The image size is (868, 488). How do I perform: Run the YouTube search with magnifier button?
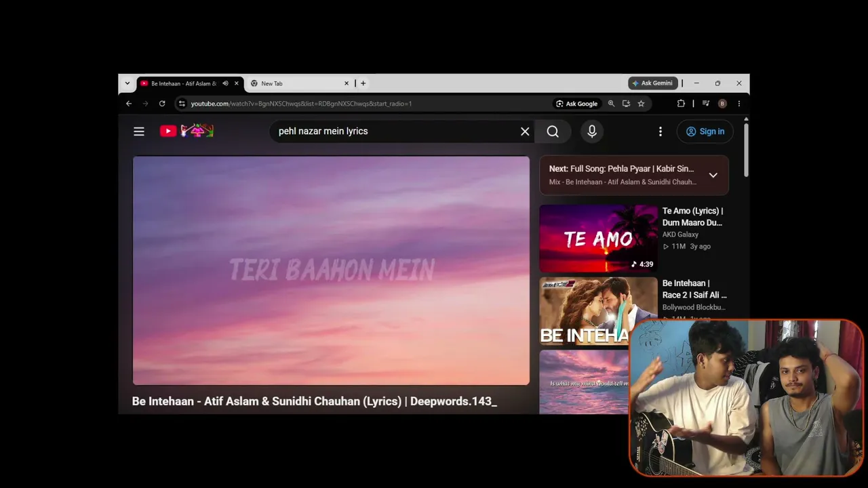pyautogui.click(x=553, y=131)
